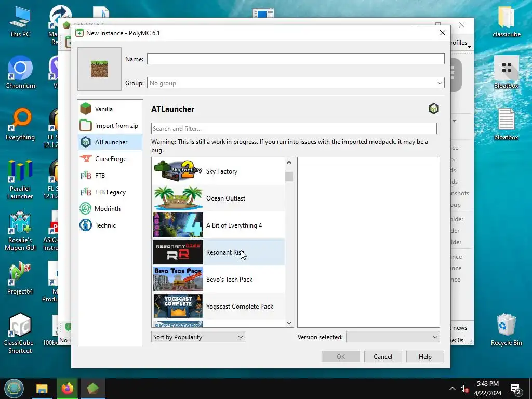
Task: Select A Bit of Everything 4 pack
Action: (x=219, y=225)
